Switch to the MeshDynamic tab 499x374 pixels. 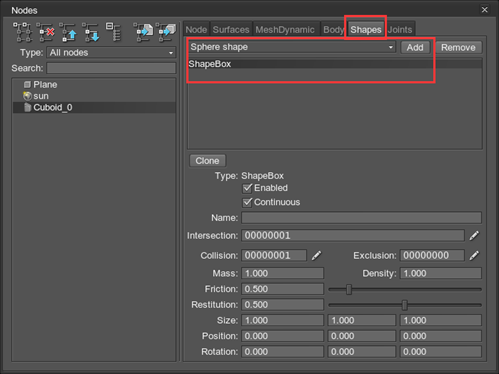(285, 30)
